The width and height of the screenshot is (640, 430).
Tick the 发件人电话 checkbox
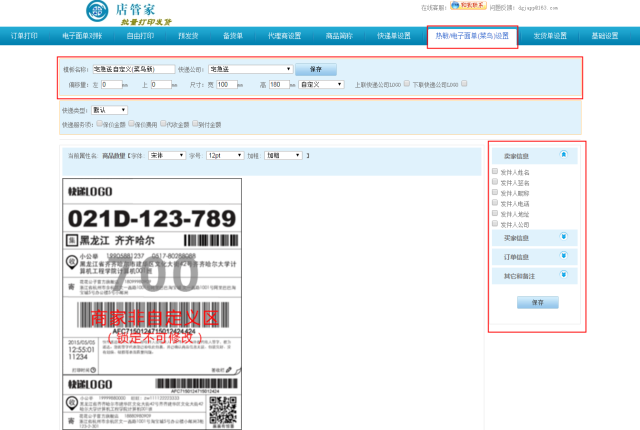(495, 203)
